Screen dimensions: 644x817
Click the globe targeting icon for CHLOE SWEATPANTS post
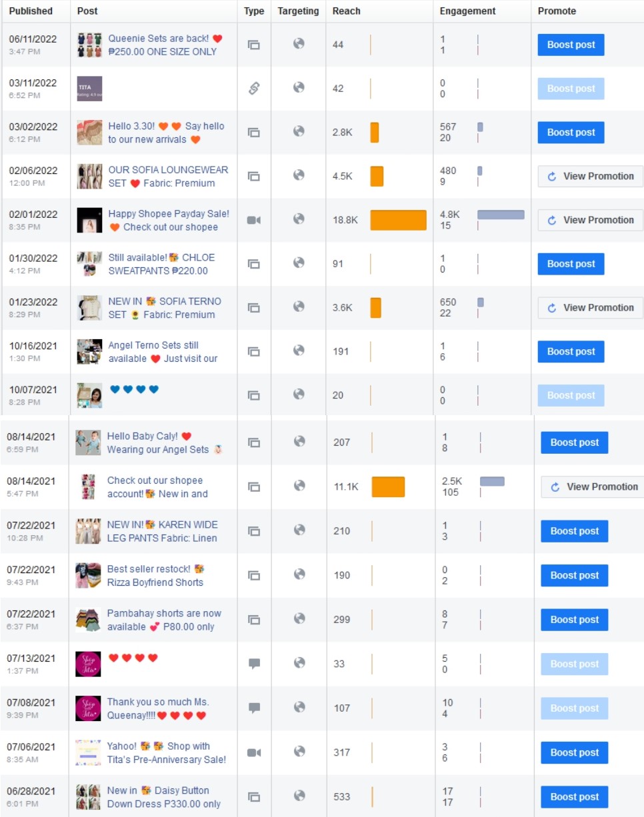click(x=299, y=263)
